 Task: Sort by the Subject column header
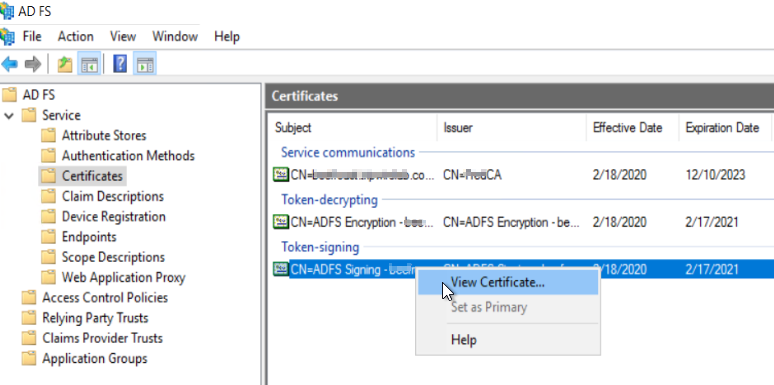click(353, 128)
